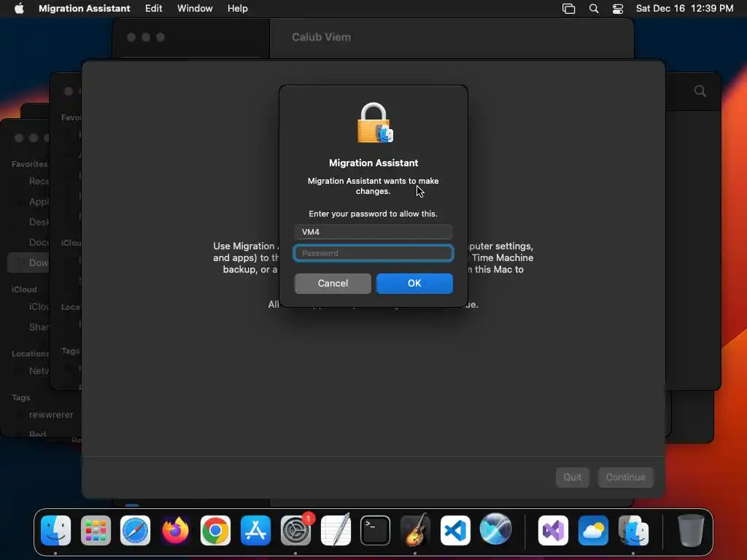This screenshot has height=560, width=747.
Task: Open TextEdit from the Dock
Action: coord(336,530)
